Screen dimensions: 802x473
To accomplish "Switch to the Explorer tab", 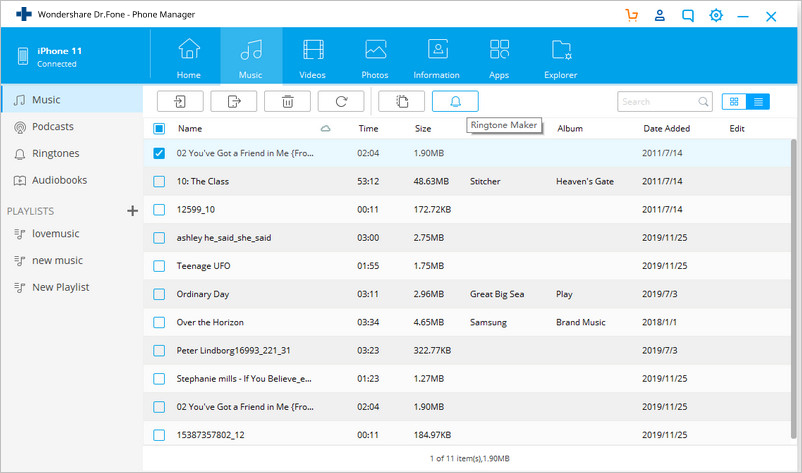I will [561, 58].
